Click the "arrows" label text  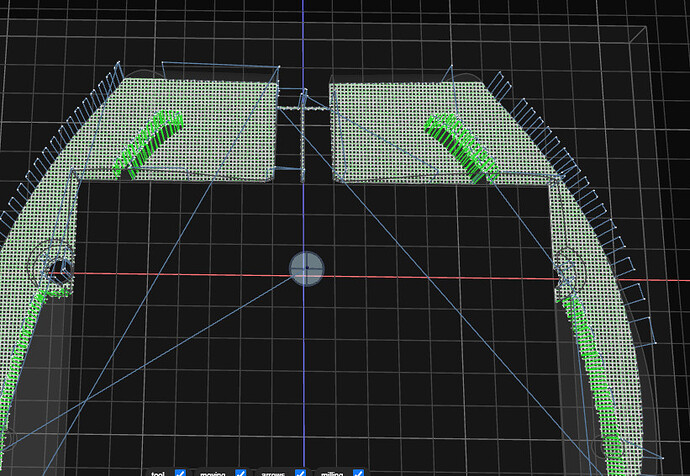coord(273,472)
